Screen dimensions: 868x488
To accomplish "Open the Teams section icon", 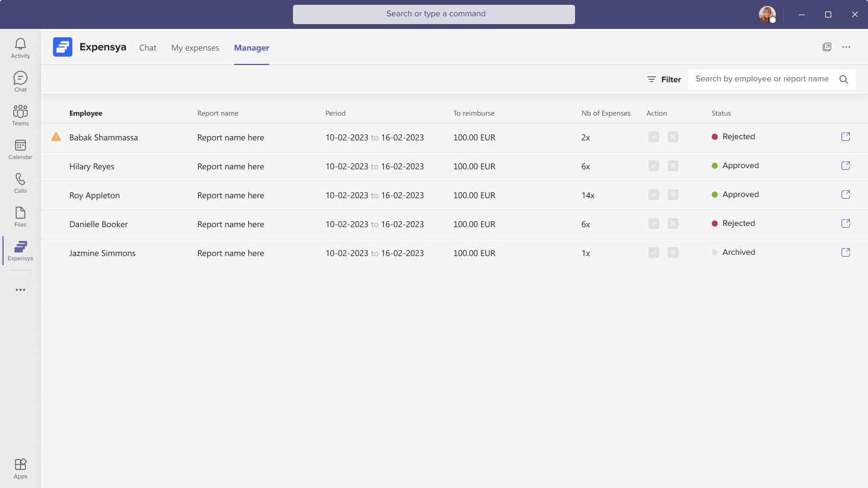I will tap(20, 116).
